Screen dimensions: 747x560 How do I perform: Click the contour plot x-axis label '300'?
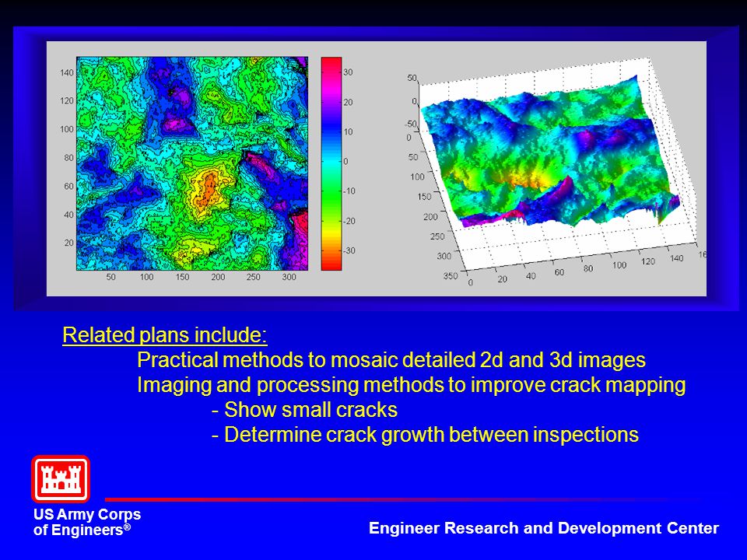point(289,277)
